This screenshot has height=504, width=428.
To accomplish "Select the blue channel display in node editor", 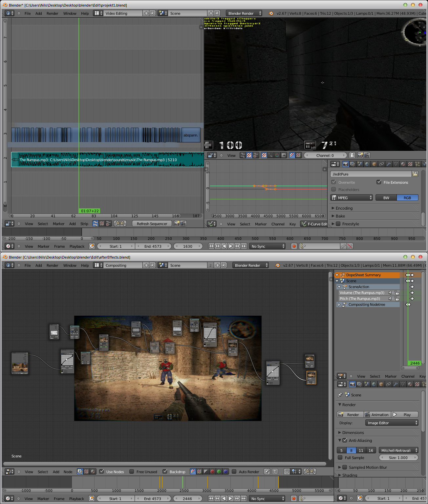I will 225,472.
